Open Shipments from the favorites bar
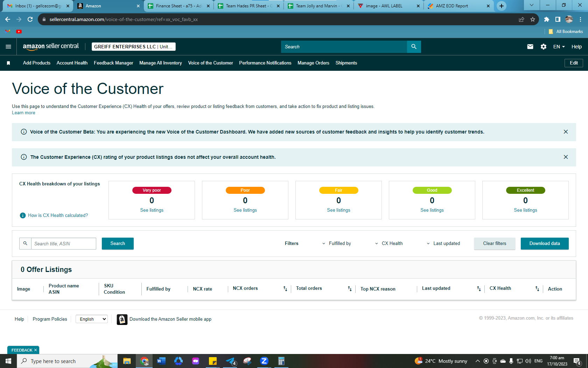Viewport: 588px width, 368px height. pyautogui.click(x=346, y=63)
